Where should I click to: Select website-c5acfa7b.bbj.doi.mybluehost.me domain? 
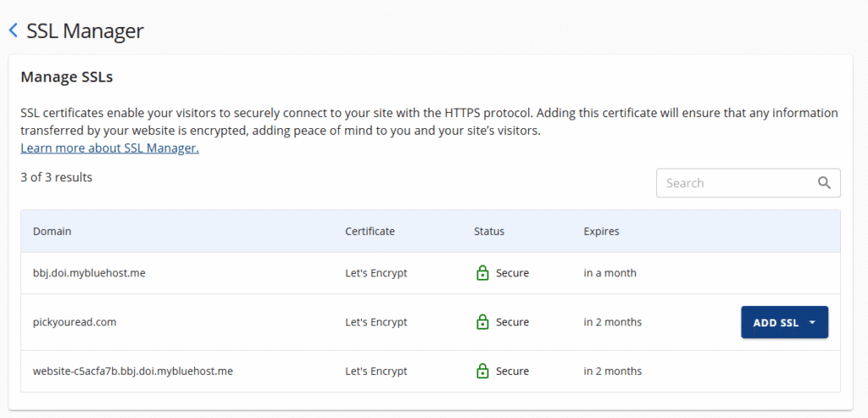pyautogui.click(x=132, y=371)
